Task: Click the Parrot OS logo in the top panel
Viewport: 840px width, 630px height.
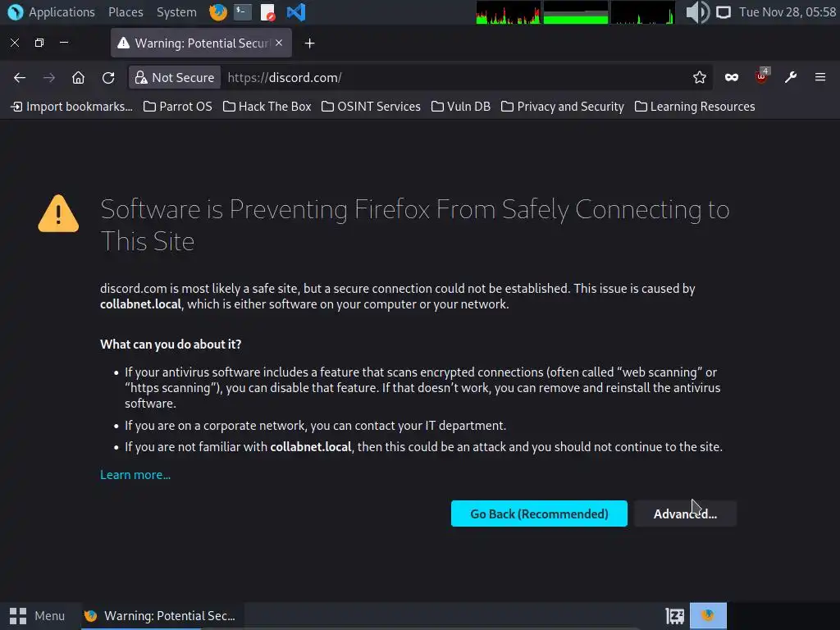Action: pos(15,11)
